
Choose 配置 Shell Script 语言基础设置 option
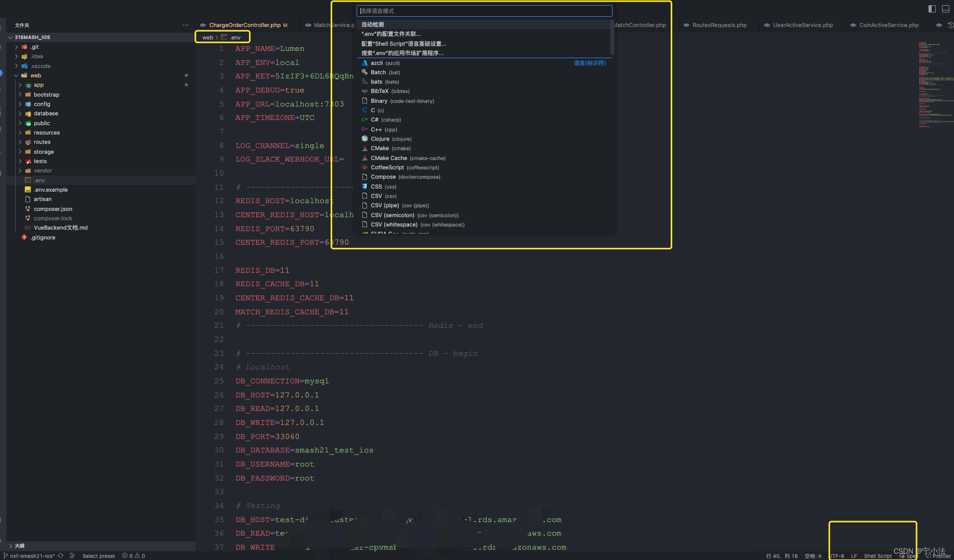tap(484, 44)
